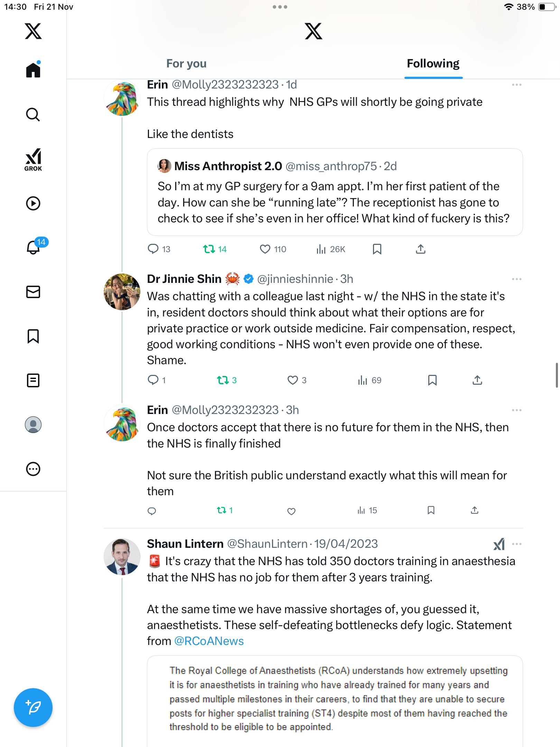
Task: Select the Following tab
Action: point(433,64)
